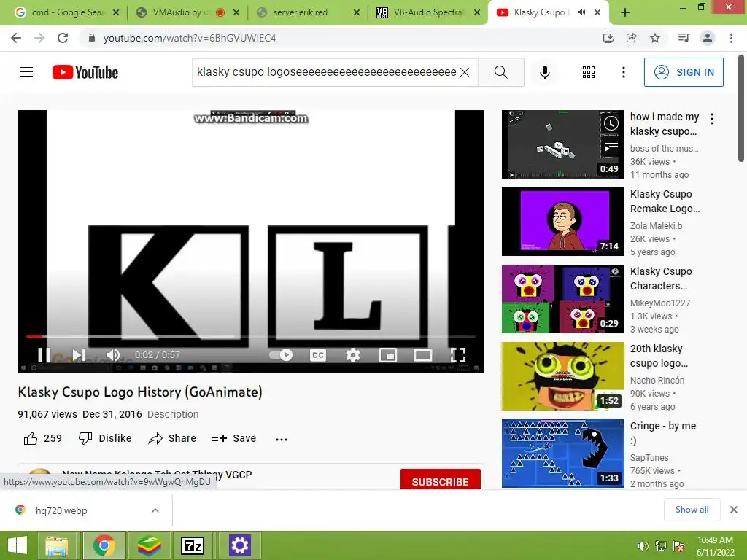Open '20th klasky csupo logo' video title
747x560 pixels.
659,356
